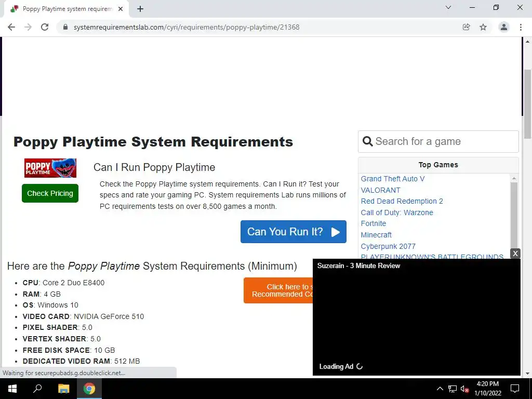The width and height of the screenshot is (532, 399).
Task: Share this page using the share icon
Action: point(467,27)
